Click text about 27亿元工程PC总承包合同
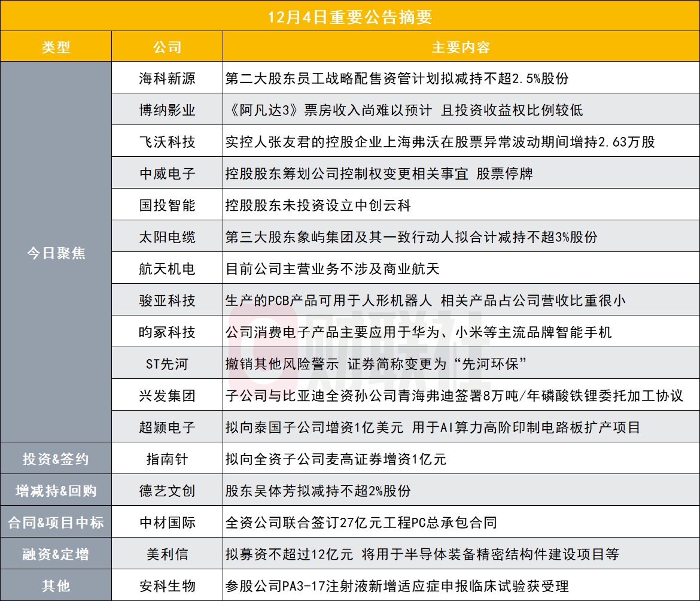Viewport: 700px width, 601px height. [361, 523]
